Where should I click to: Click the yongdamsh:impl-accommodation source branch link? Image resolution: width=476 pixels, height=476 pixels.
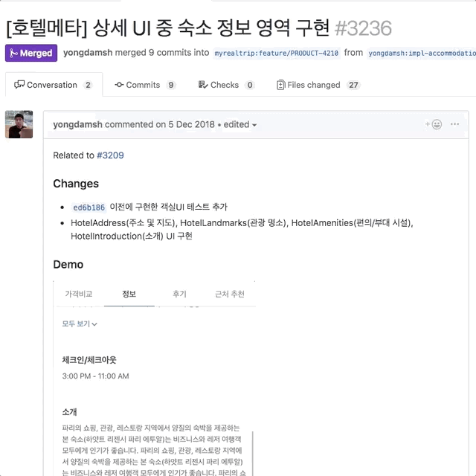point(422,54)
